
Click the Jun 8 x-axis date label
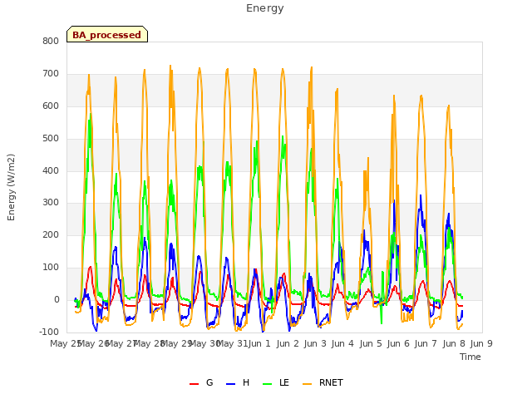pos(454,343)
